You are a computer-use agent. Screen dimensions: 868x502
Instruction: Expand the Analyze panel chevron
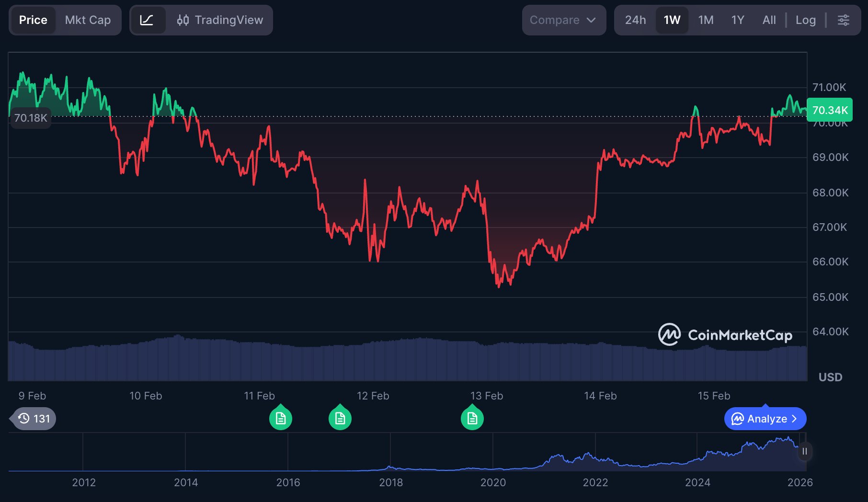[794, 419]
